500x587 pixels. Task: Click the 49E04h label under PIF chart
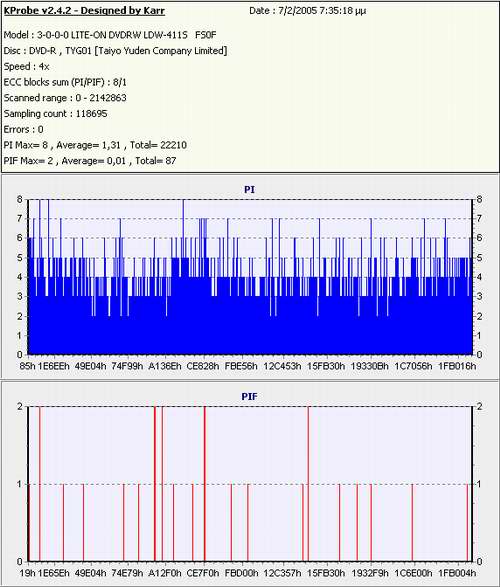coord(90,573)
